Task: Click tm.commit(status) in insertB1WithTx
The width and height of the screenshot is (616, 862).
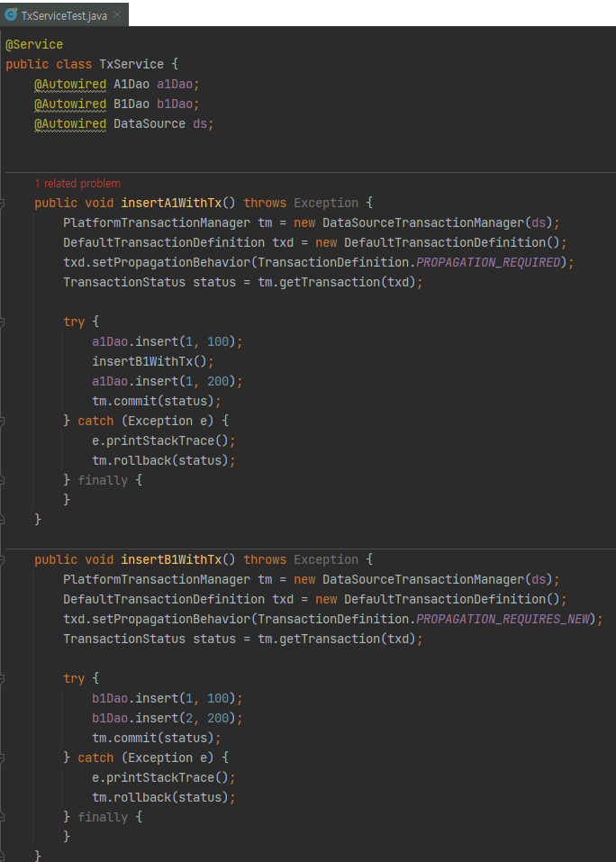Action: click(x=153, y=738)
